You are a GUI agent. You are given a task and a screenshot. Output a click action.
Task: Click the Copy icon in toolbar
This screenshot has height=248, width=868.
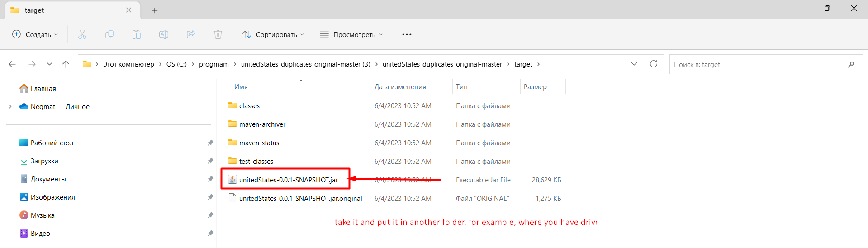[109, 34]
